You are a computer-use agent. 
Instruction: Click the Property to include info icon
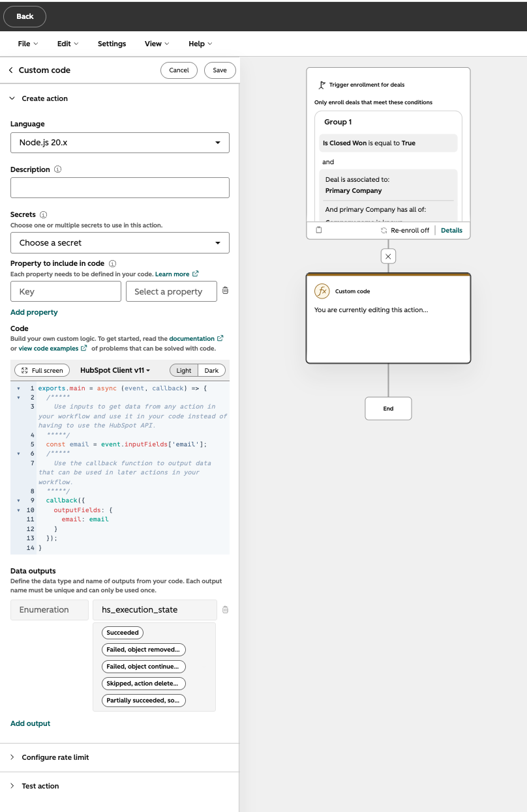click(112, 263)
